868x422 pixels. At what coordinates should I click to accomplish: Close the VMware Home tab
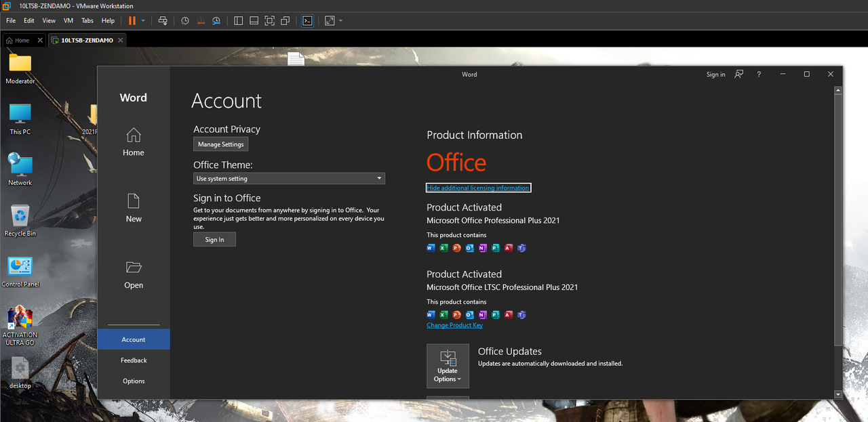pos(40,41)
